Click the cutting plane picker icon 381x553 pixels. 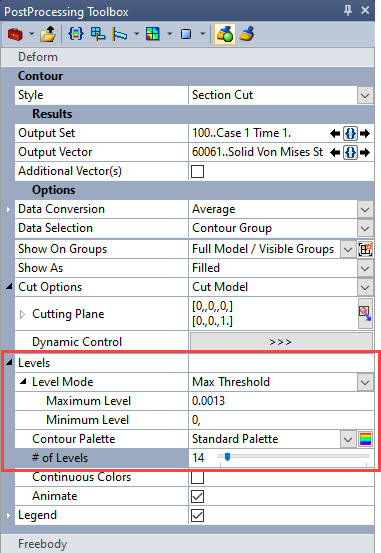pyautogui.click(x=365, y=313)
